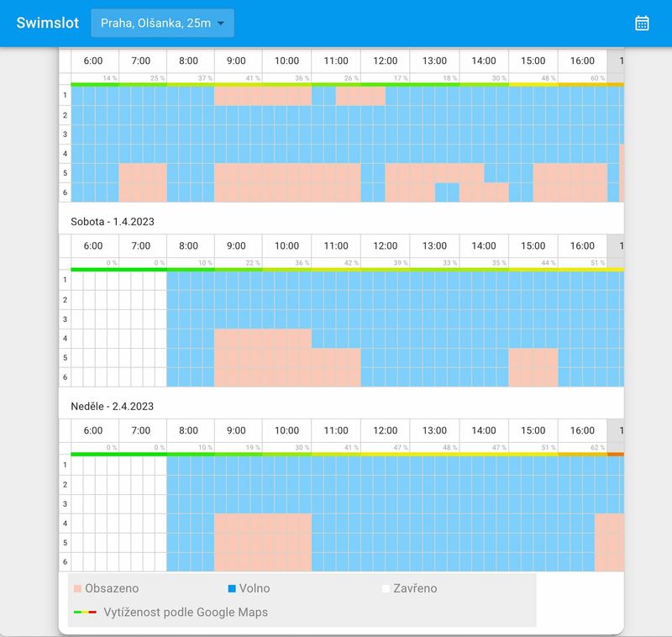Click Saturday occupied block at 15:00 lane 5

(x=533, y=358)
